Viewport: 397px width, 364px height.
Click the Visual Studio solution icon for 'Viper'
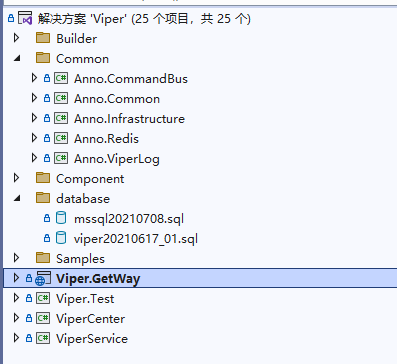(x=25, y=18)
